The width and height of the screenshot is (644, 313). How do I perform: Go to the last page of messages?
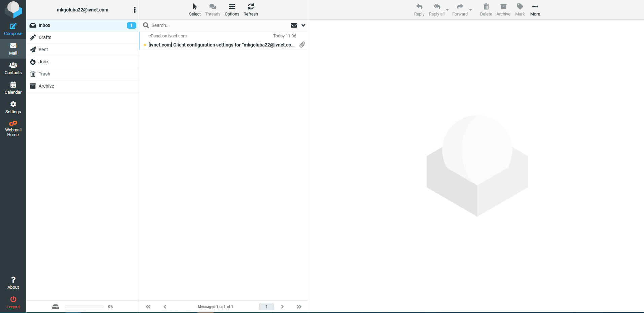[x=299, y=307]
